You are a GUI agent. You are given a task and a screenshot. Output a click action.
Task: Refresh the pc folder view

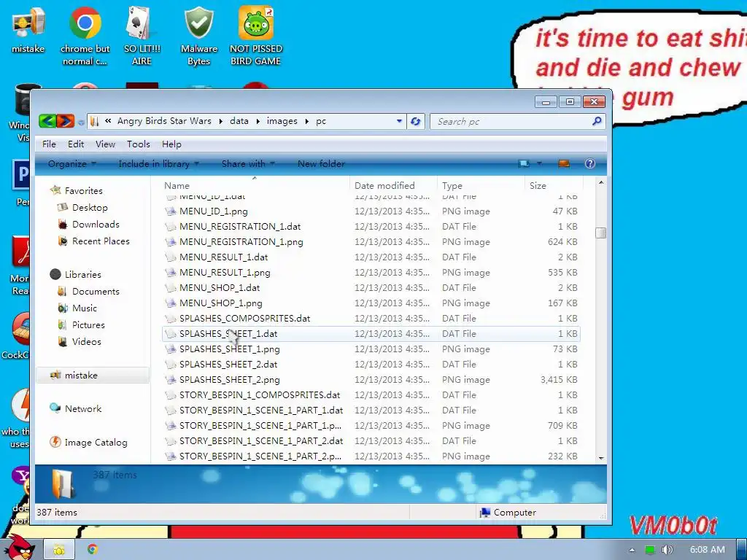pyautogui.click(x=415, y=122)
